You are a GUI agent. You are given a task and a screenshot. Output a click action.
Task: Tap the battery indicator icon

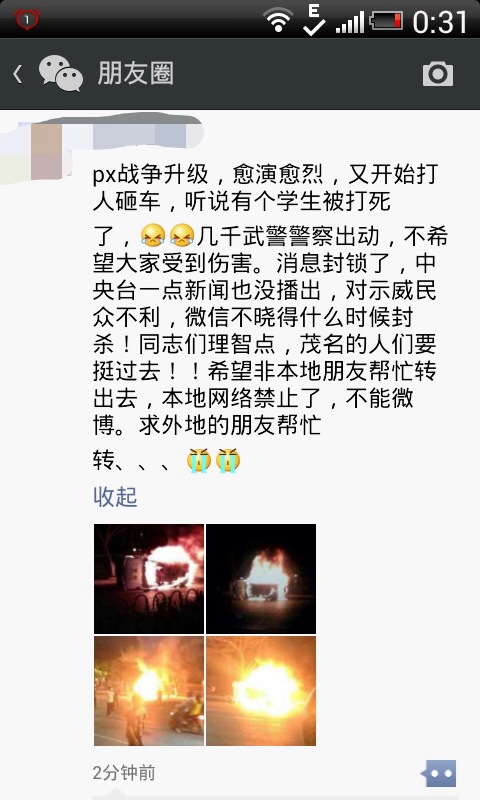(x=386, y=21)
